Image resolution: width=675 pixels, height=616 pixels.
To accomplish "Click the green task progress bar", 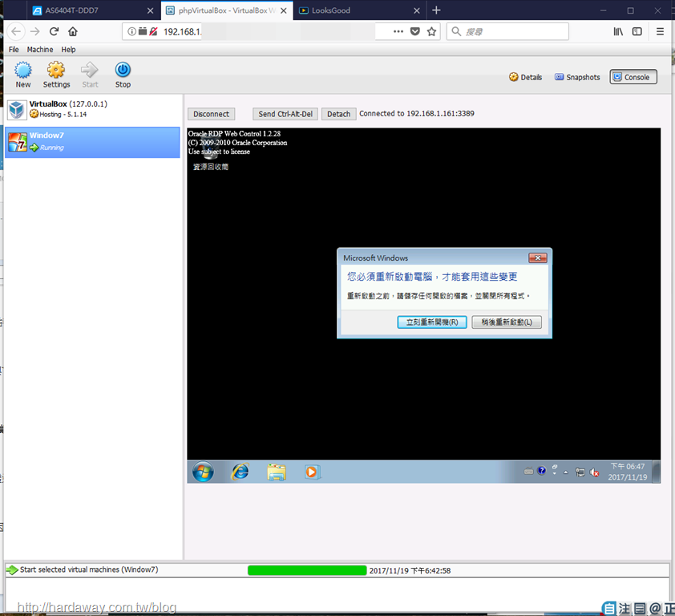I will [x=307, y=570].
